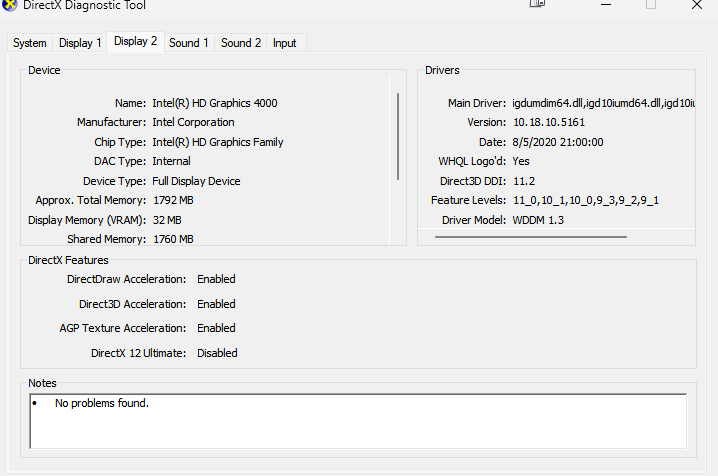Click the feature levels value list
Viewport: 718px width, 476px height.
pyautogui.click(x=586, y=200)
